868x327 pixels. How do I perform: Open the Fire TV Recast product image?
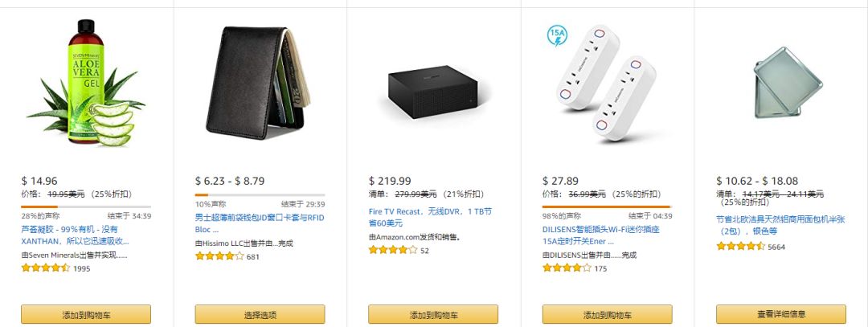click(433, 92)
